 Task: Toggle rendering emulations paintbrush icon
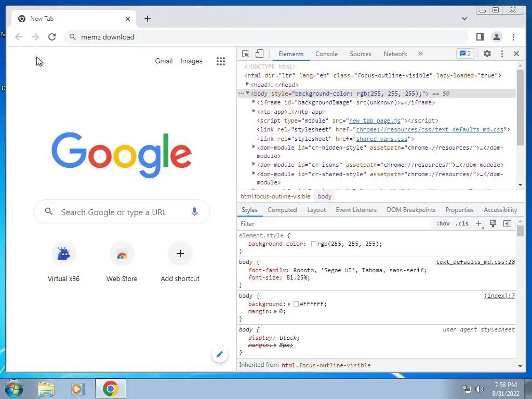tap(493, 223)
